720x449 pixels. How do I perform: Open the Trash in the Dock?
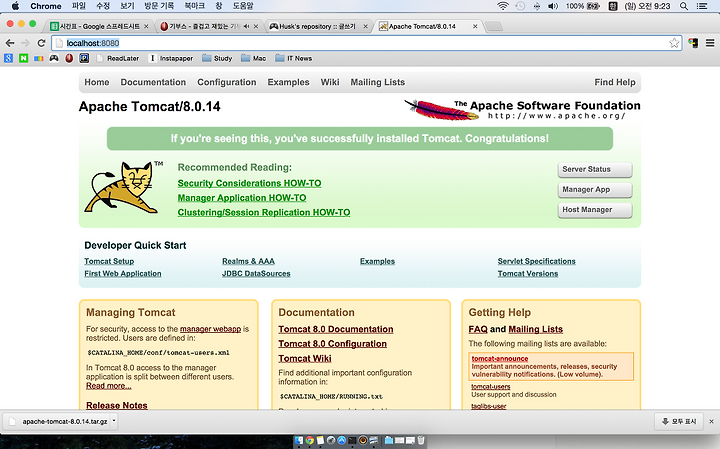pyautogui.click(x=421, y=441)
